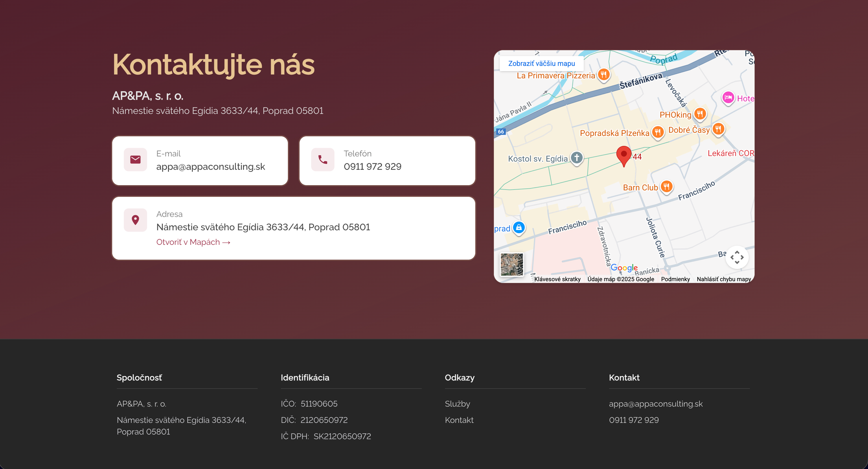This screenshot has height=469, width=868.
Task: Click the PHOking restaurant marker
Action: 700,114
